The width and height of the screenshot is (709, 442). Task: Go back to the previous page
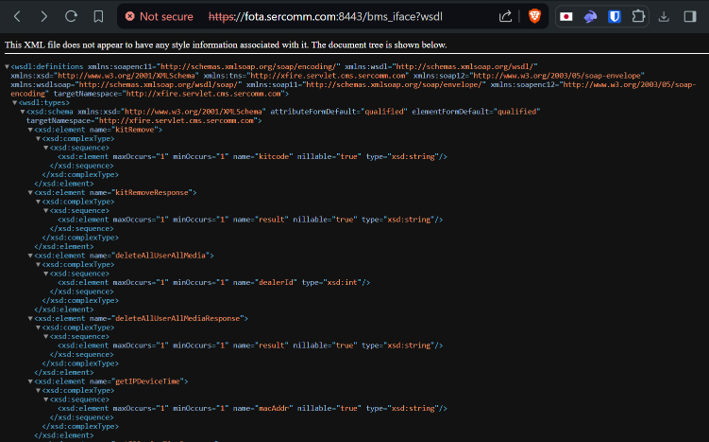click(17, 17)
